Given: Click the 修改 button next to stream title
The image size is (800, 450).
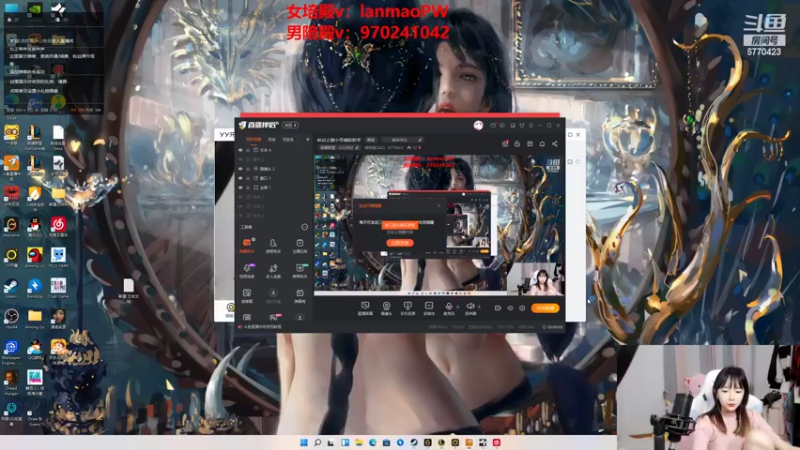Looking at the screenshot, I should (x=371, y=139).
